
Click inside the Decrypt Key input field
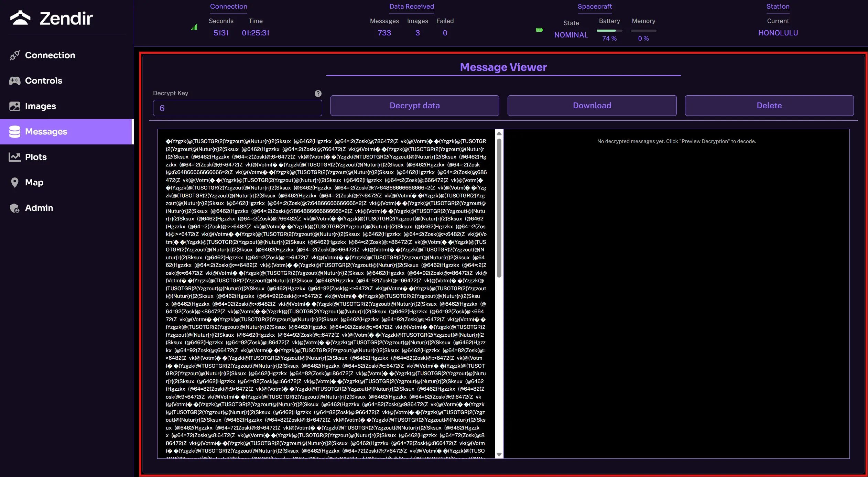point(237,108)
